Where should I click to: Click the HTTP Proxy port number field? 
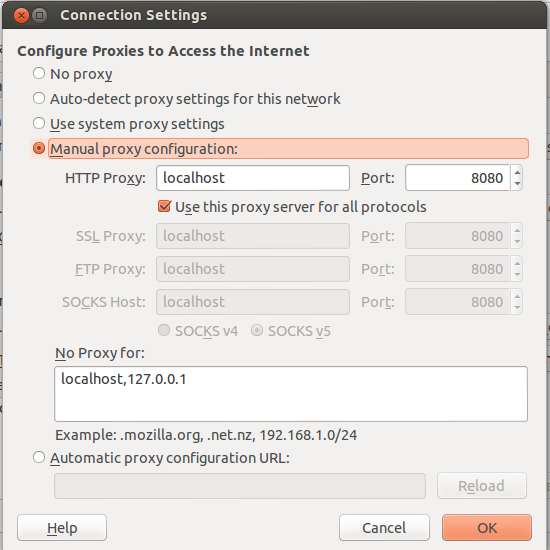(x=457, y=178)
